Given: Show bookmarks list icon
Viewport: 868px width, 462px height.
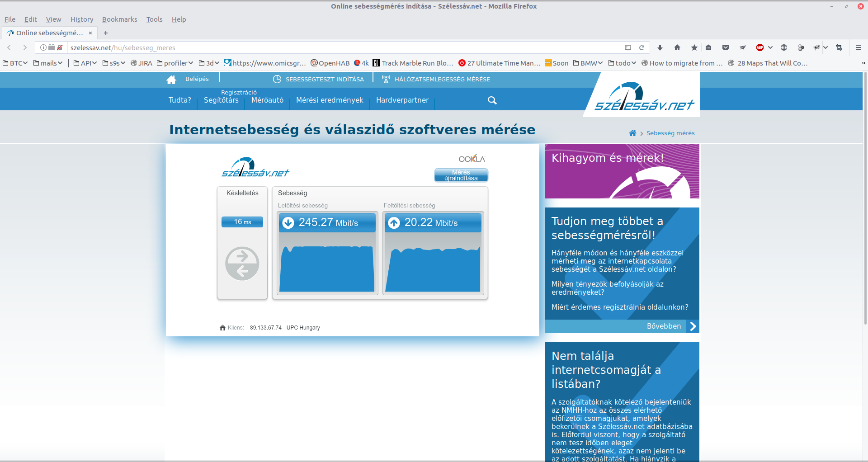Looking at the screenshot, I should coord(708,47).
